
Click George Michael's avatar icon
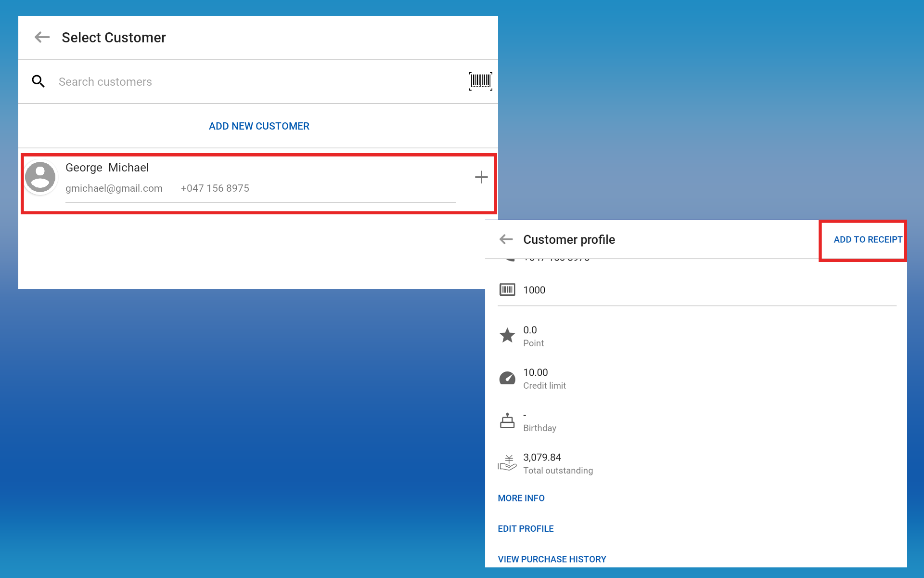point(40,177)
